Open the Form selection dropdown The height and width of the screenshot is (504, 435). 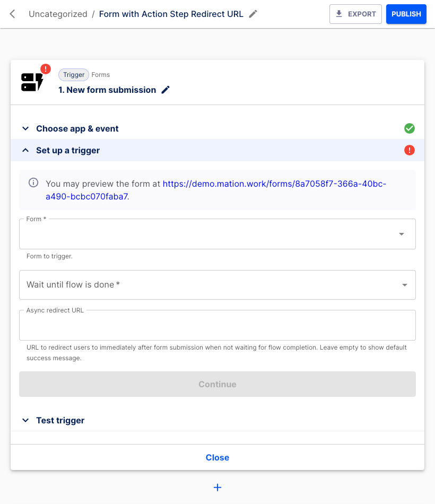coord(402,233)
